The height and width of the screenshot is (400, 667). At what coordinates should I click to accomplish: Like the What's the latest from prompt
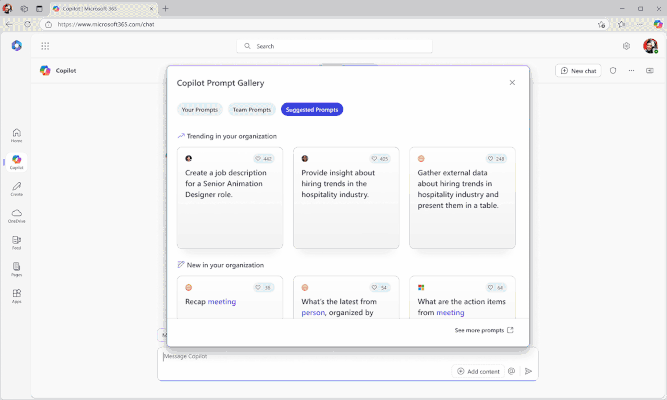(380, 288)
